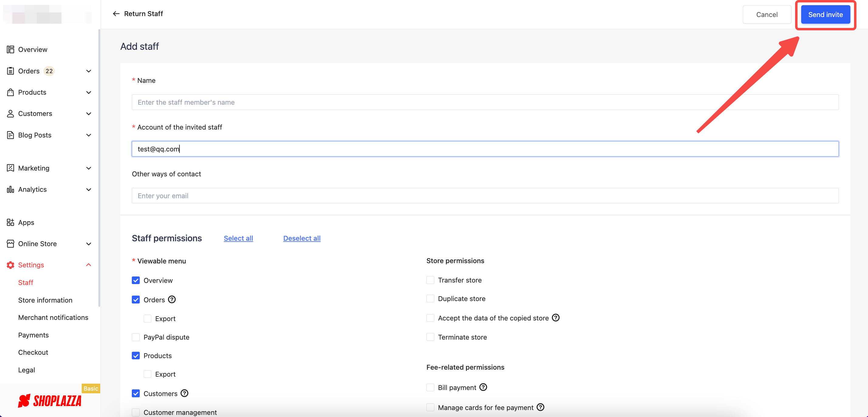Open Merchant notifications settings
This screenshot has width=868, height=417.
click(53, 317)
